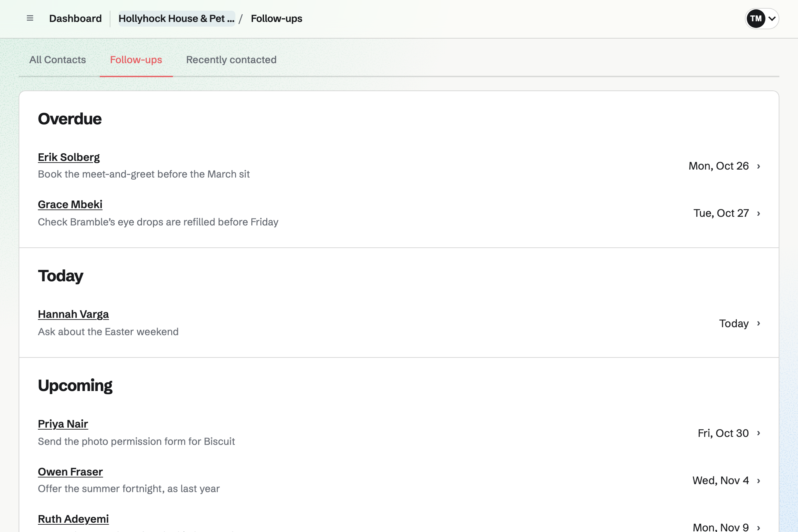
Task: Click the Today due label for Hannah Varga
Action: [x=734, y=323]
